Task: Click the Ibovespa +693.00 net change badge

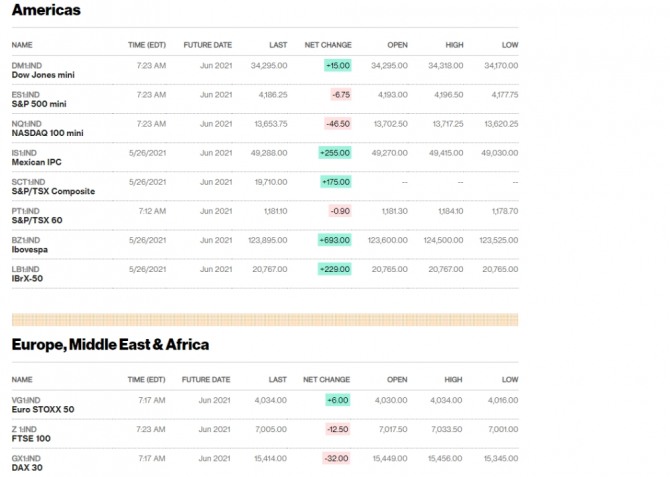Action: coord(335,240)
